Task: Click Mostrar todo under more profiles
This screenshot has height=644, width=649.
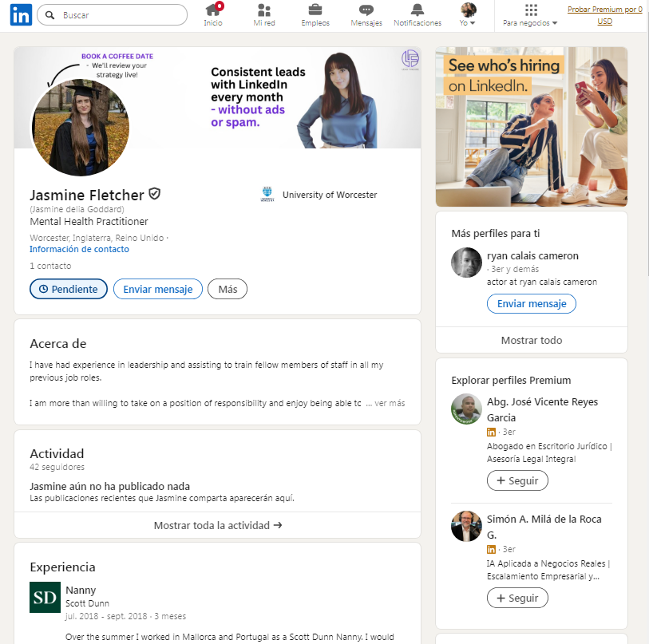Action: [x=532, y=340]
